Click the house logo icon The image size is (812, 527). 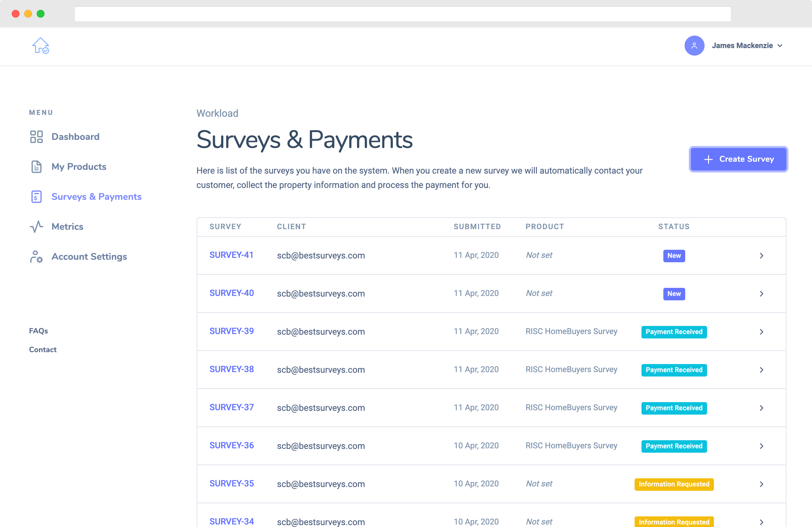[x=41, y=45]
